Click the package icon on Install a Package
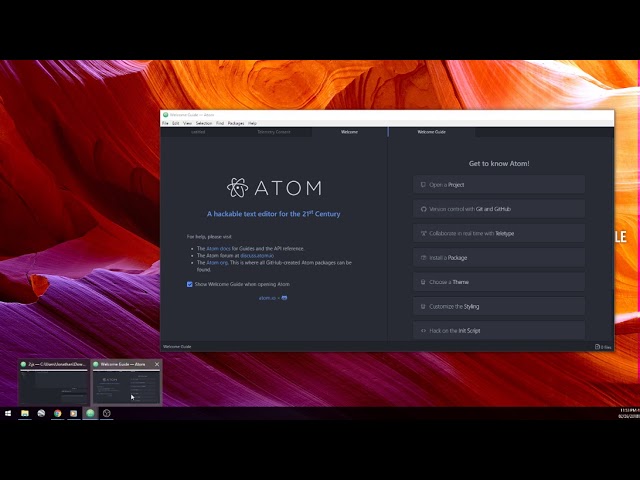 click(423, 258)
